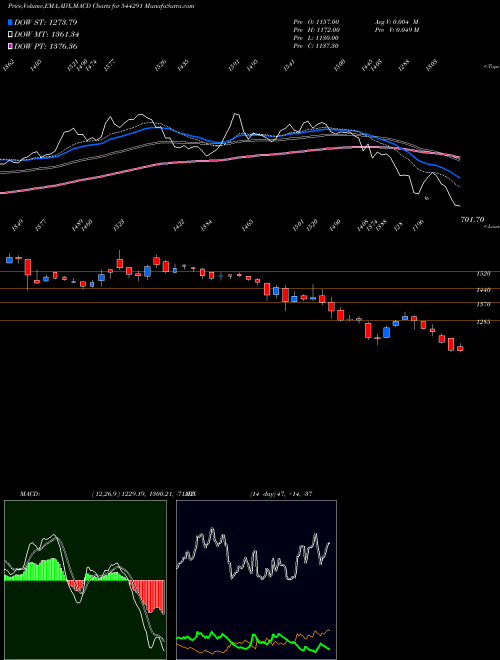Viewport: 500px width, 660px height.
Task: Click the 'Pre L: 1130.00' low value
Action: (316, 38)
